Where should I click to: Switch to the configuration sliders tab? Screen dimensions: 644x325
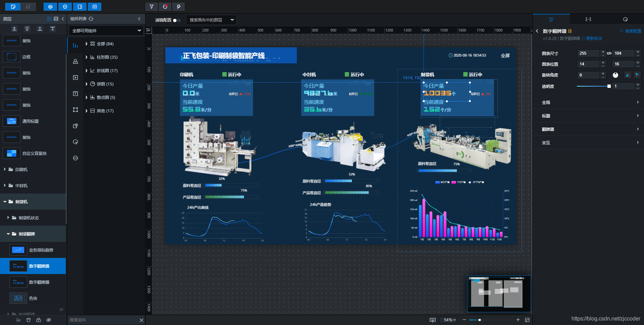(x=551, y=19)
